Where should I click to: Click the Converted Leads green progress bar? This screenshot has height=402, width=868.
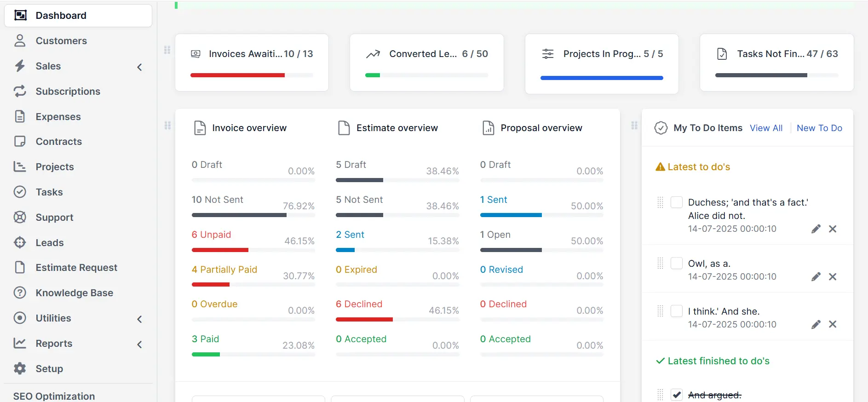pos(373,75)
